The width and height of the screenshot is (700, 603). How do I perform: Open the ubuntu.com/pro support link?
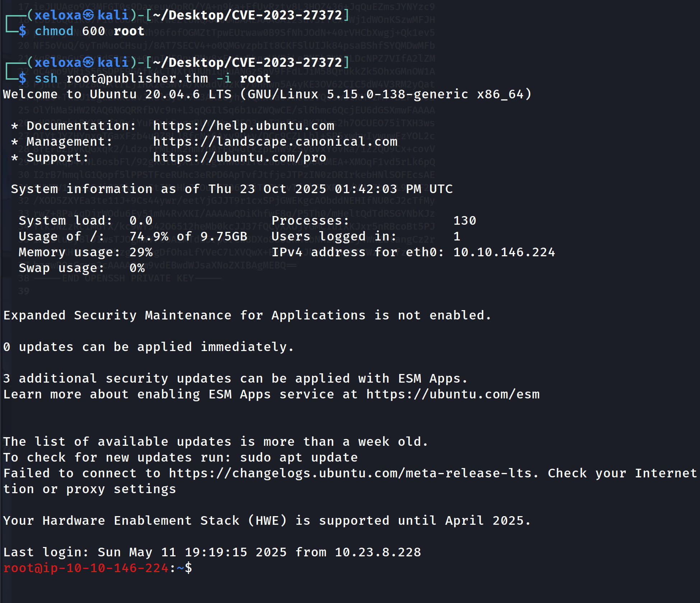[239, 157]
